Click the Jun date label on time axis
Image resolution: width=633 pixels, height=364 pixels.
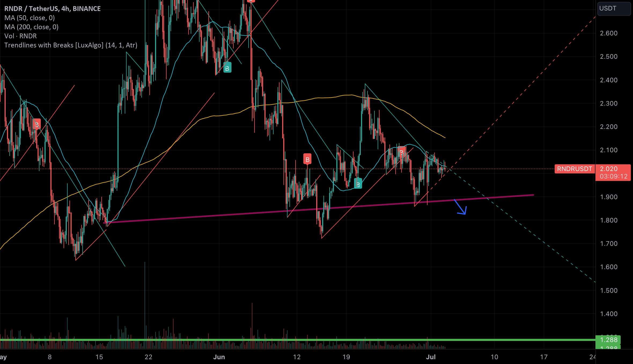[219, 357]
